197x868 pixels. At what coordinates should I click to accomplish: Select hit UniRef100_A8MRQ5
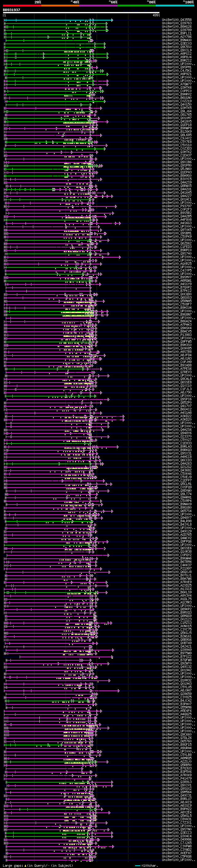[x=177, y=758]
